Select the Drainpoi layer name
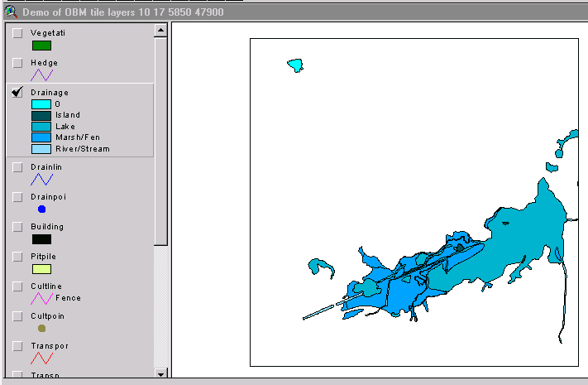588x385 pixels. pyautogui.click(x=48, y=197)
